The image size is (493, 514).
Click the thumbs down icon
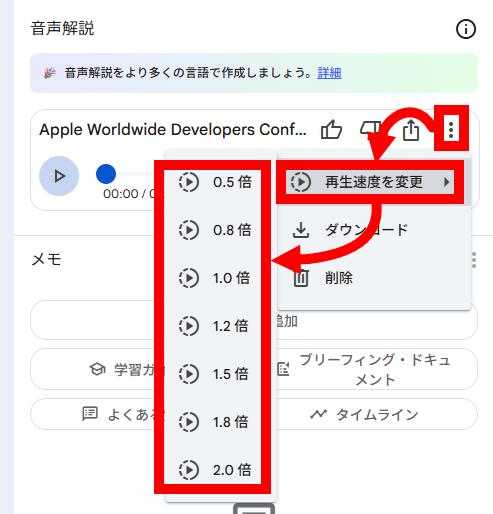point(370,129)
